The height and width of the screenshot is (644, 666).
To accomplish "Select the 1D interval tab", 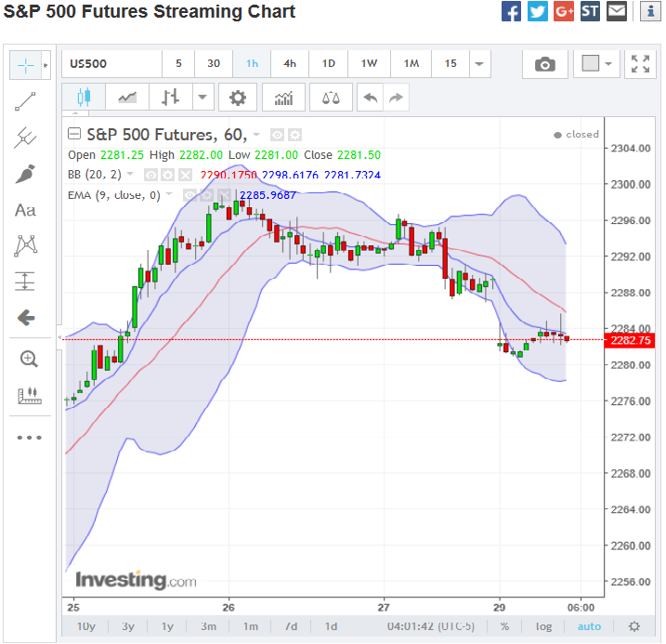I will 328,64.
